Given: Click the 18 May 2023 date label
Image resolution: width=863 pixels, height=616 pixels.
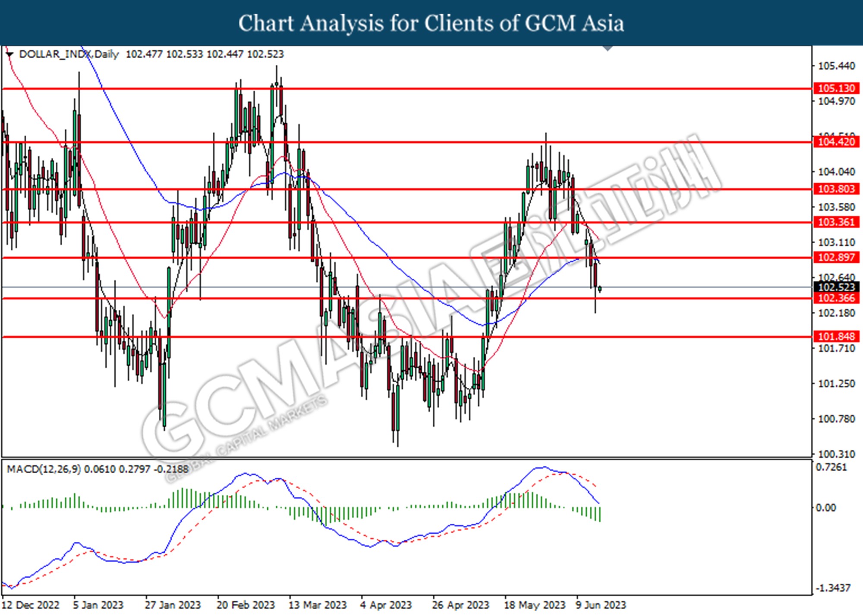Looking at the screenshot, I should click(x=534, y=605).
